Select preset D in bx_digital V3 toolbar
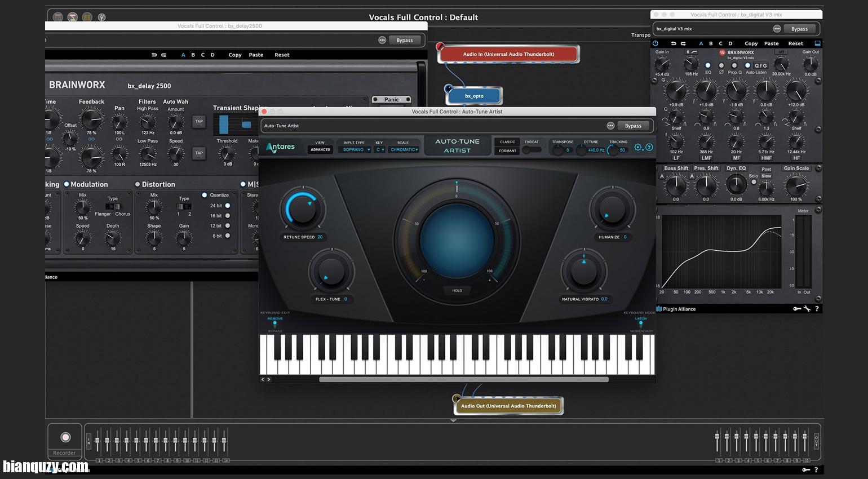Image resolution: width=868 pixels, height=479 pixels. (730, 43)
